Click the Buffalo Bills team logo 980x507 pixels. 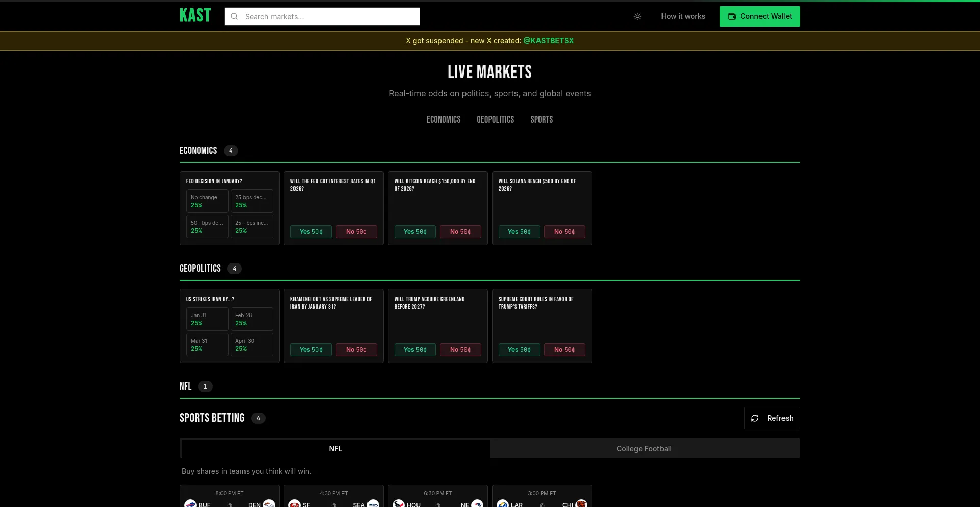click(x=190, y=504)
